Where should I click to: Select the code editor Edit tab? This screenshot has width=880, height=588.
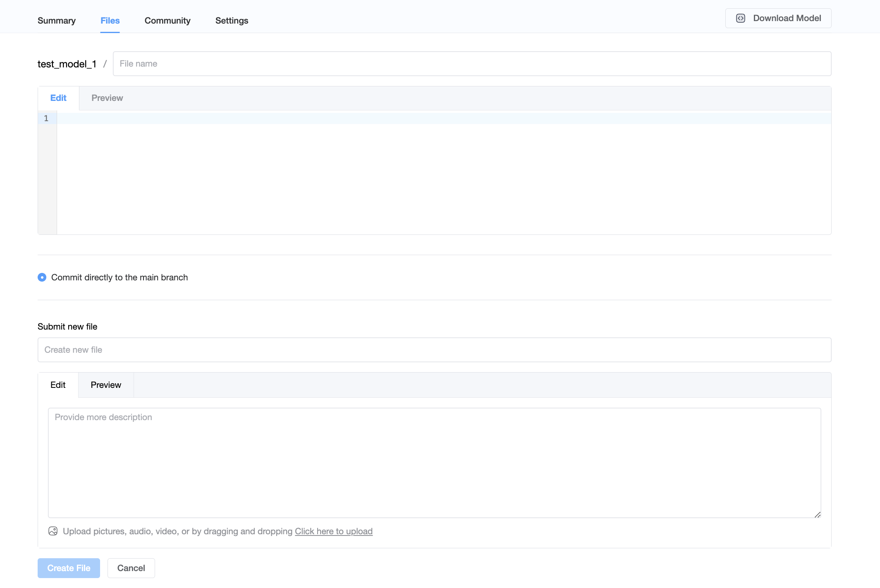[x=58, y=98]
